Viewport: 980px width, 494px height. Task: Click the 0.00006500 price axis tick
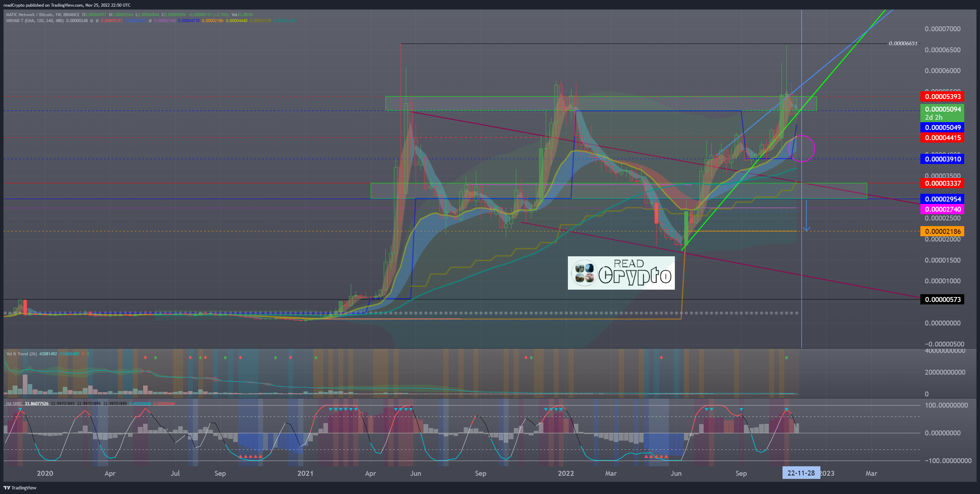[x=942, y=50]
